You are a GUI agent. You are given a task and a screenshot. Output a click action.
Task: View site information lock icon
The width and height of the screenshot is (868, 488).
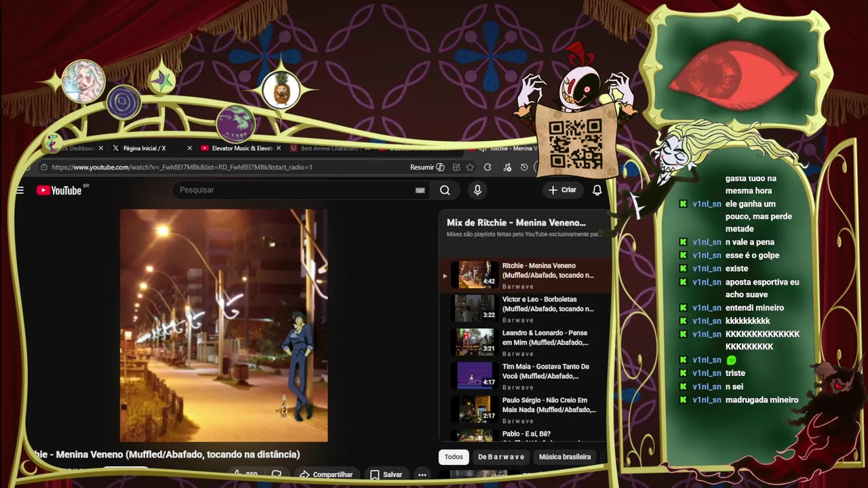pyautogui.click(x=44, y=167)
